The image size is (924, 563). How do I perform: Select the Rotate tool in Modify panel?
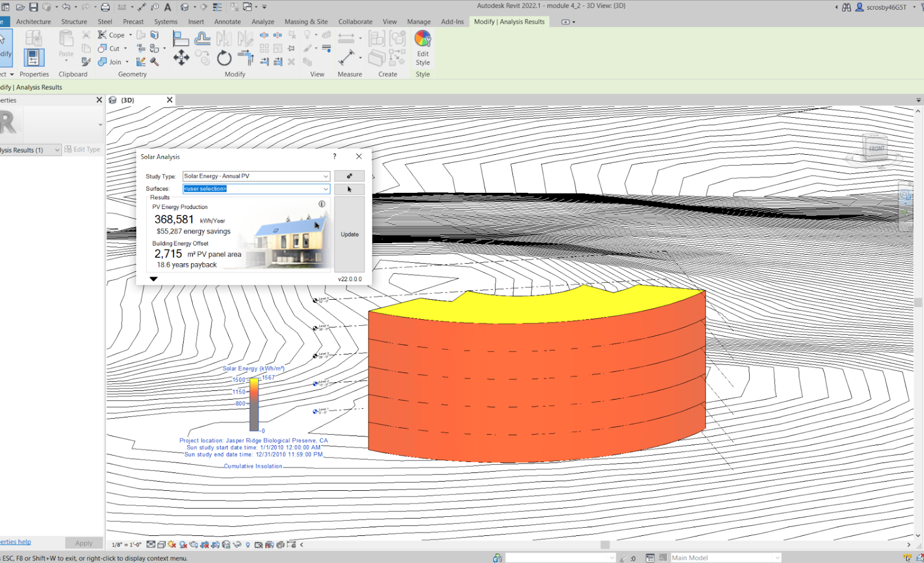(224, 58)
